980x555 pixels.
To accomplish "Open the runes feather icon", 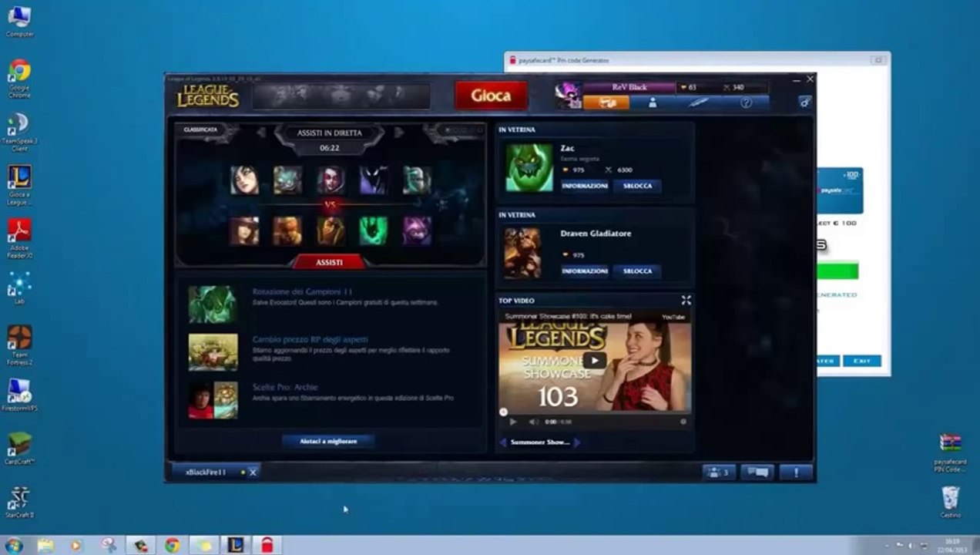I will [699, 103].
